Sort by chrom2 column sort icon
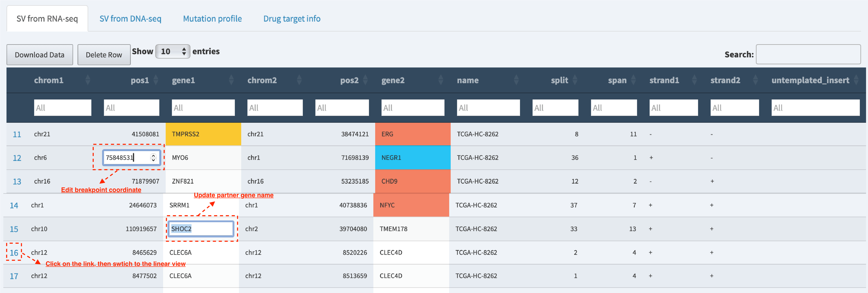868x293 pixels. pyautogui.click(x=299, y=80)
